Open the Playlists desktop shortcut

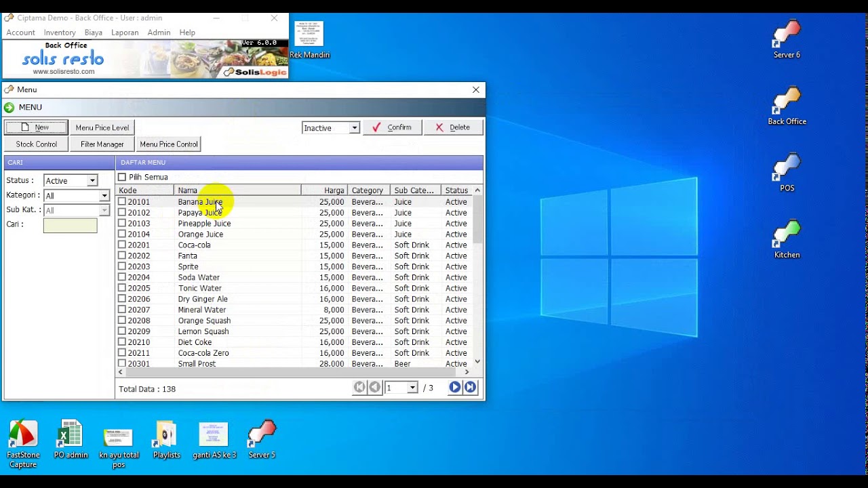pyautogui.click(x=167, y=439)
